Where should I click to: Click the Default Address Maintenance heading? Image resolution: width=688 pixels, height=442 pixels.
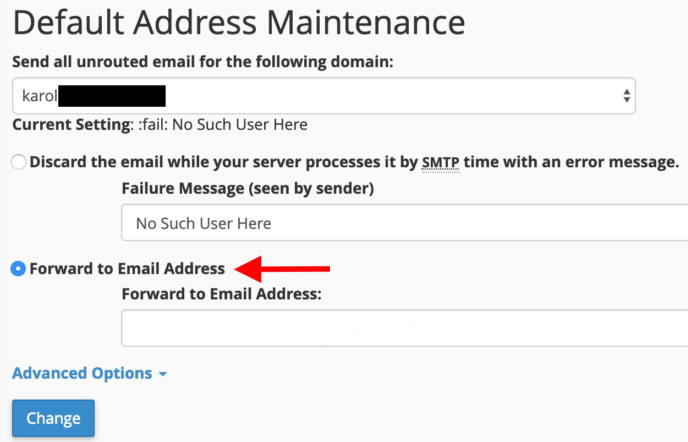(239, 22)
